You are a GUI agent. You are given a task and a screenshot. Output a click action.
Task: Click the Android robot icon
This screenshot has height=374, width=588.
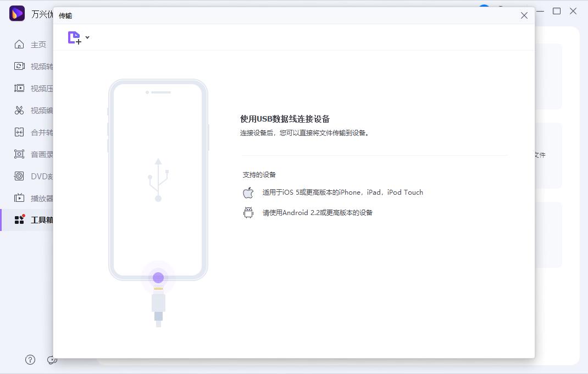coord(248,213)
